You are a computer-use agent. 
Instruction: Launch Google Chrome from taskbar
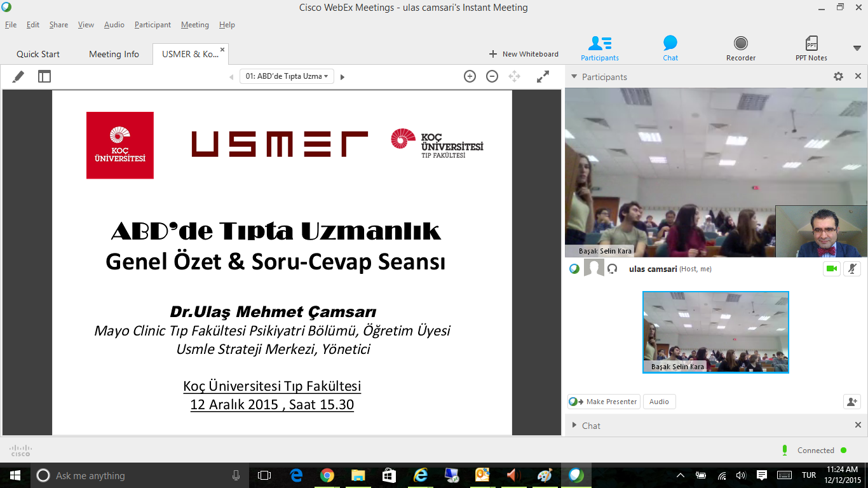(x=327, y=475)
